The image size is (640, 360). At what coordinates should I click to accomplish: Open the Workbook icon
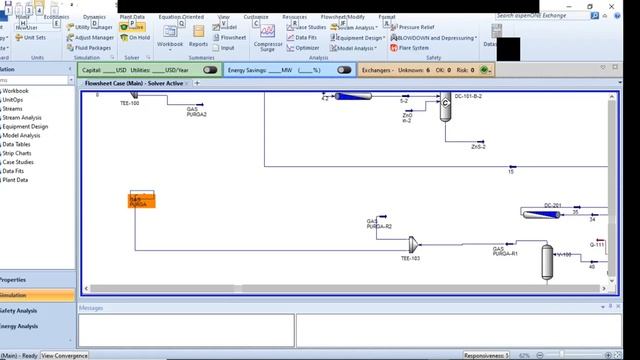tap(170, 32)
